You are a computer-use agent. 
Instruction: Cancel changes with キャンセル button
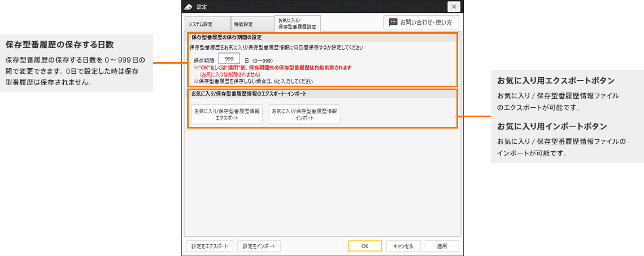[x=403, y=246]
